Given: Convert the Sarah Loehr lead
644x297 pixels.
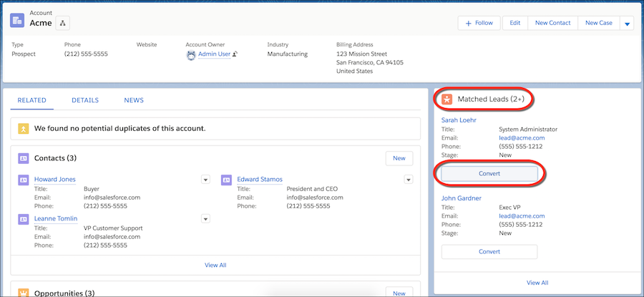Looking at the screenshot, I should coord(489,174).
